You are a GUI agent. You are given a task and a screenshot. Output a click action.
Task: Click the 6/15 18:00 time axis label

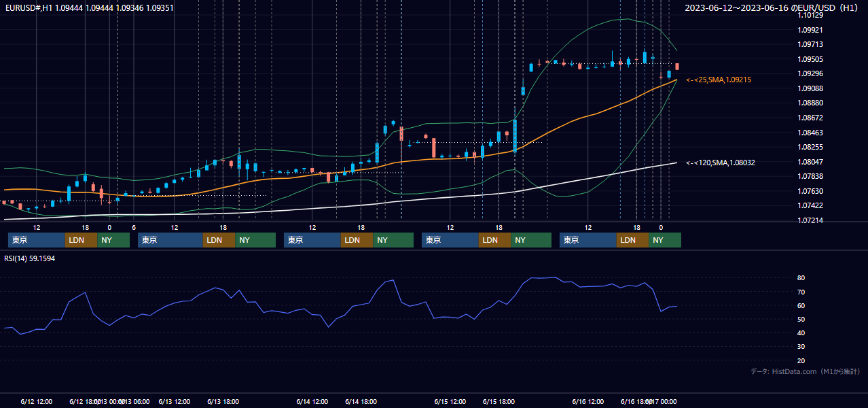point(499,402)
